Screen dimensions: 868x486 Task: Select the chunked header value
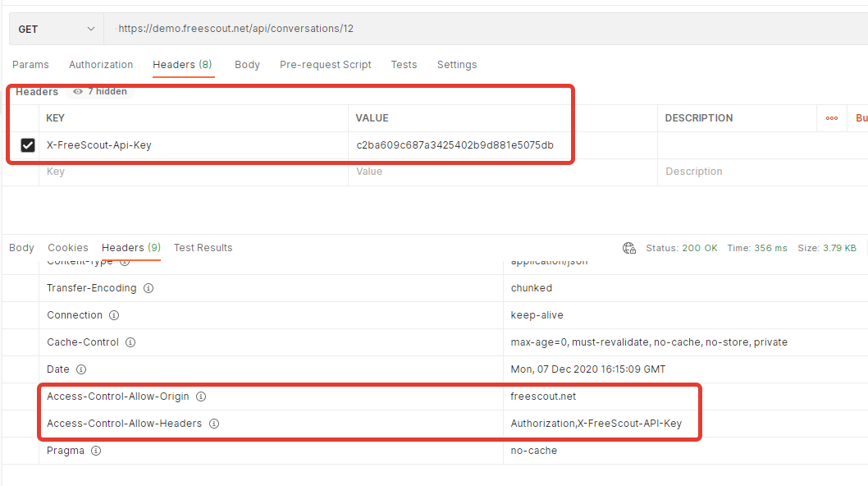(532, 288)
